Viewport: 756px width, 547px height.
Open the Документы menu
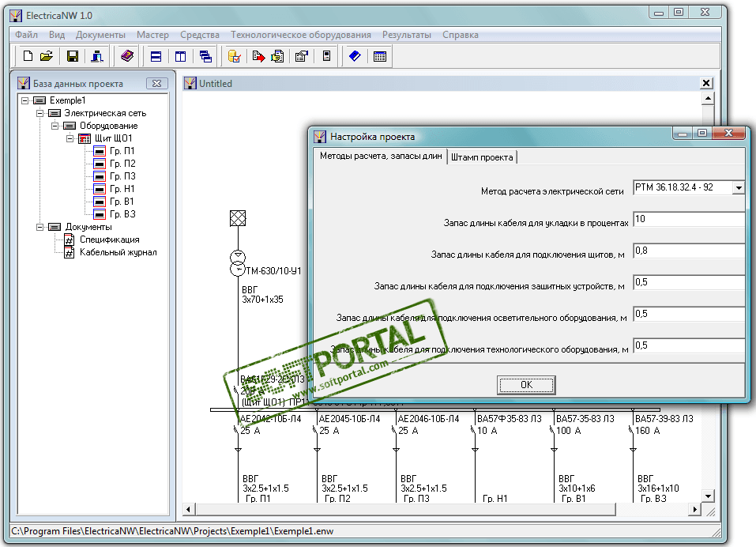pos(100,35)
